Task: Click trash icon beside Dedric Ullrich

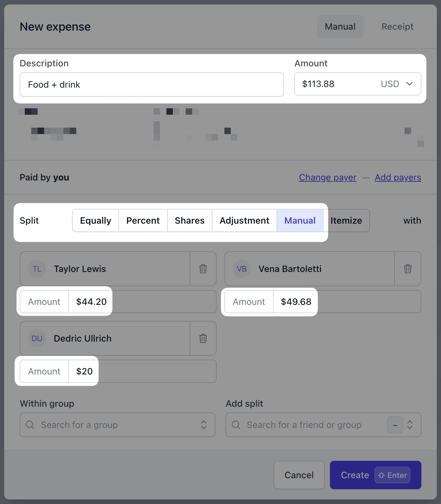Action: click(203, 338)
